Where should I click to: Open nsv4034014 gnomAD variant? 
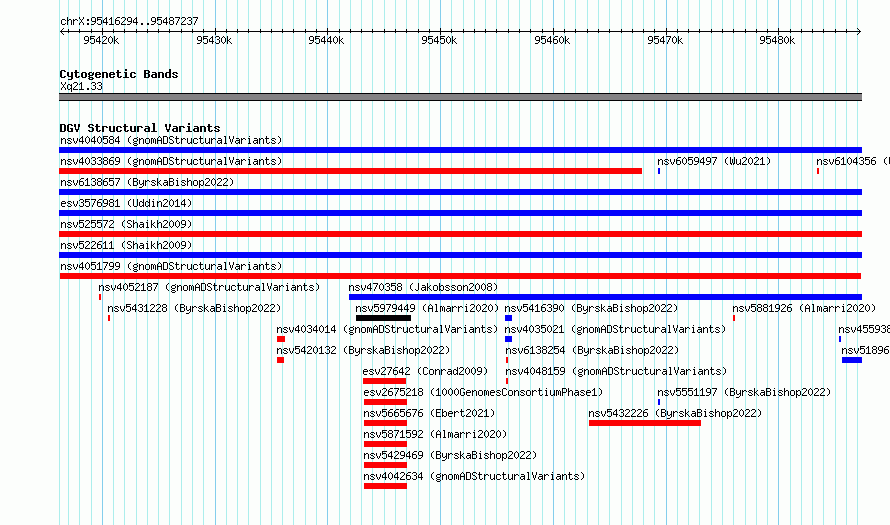[387, 329]
